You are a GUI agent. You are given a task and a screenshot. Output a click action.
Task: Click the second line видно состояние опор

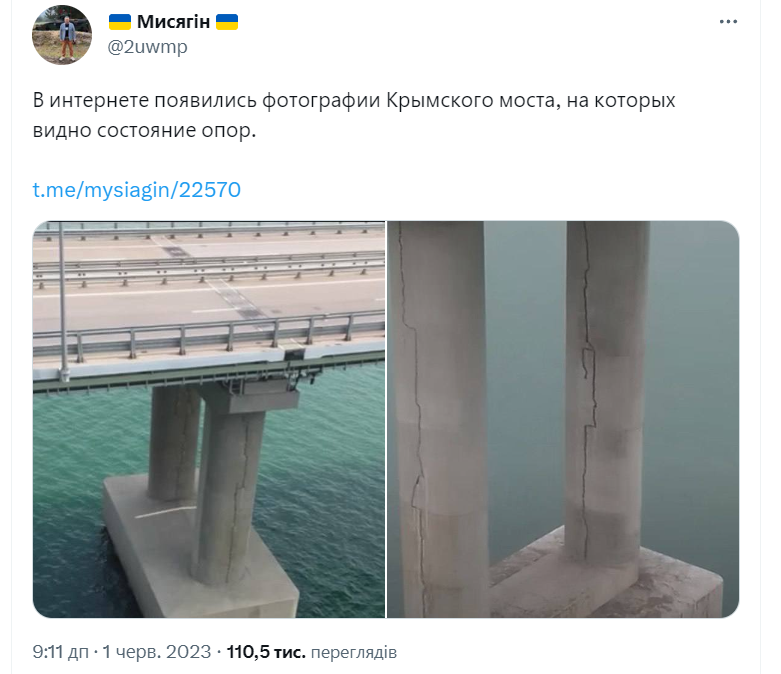[144, 131]
